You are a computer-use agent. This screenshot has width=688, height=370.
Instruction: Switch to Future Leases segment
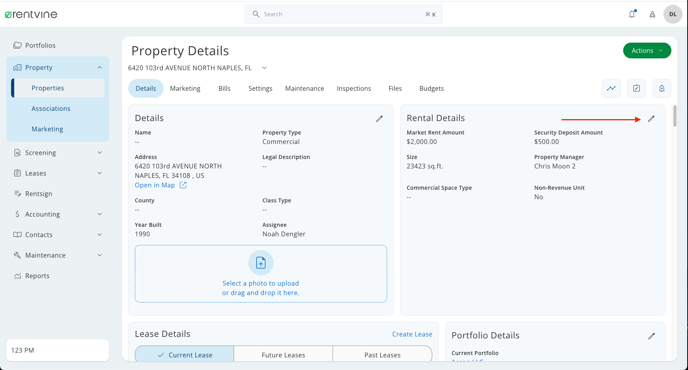pyautogui.click(x=283, y=355)
